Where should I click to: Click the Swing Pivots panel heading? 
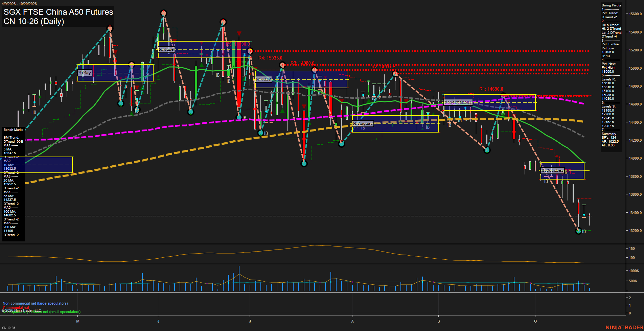611,5
